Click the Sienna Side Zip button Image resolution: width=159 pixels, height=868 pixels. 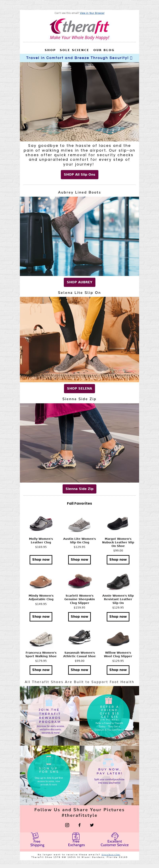tap(79, 489)
